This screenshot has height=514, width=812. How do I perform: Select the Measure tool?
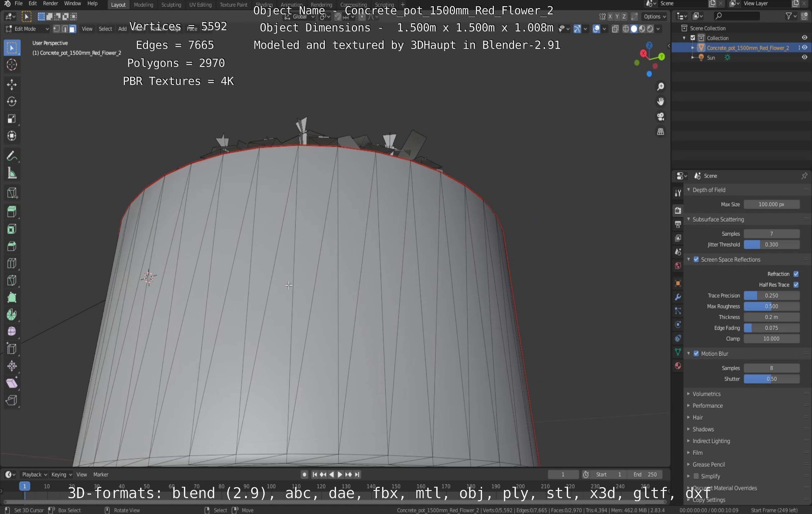[12, 173]
